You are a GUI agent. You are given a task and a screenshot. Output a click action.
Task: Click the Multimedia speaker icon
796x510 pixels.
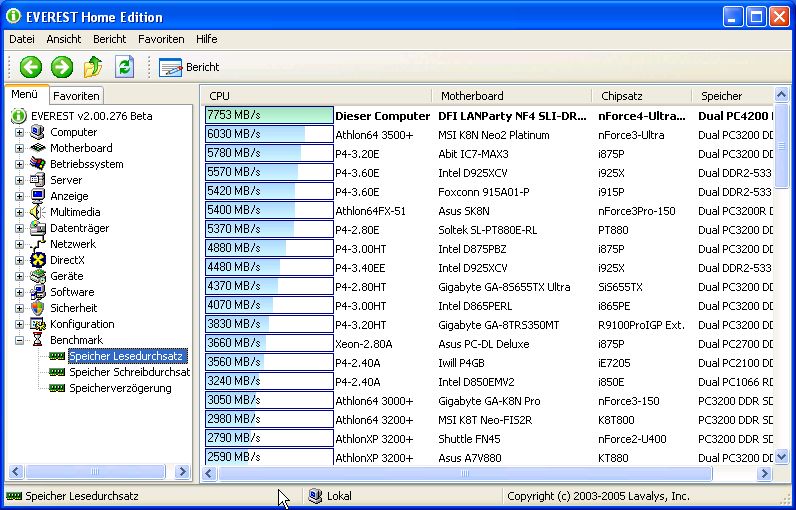coord(37,212)
